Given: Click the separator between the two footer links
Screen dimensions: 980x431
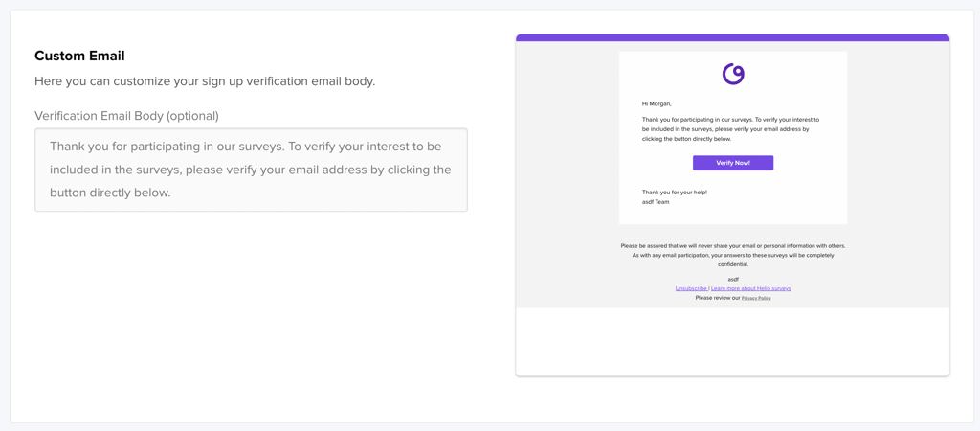Looking at the screenshot, I should click(709, 288).
